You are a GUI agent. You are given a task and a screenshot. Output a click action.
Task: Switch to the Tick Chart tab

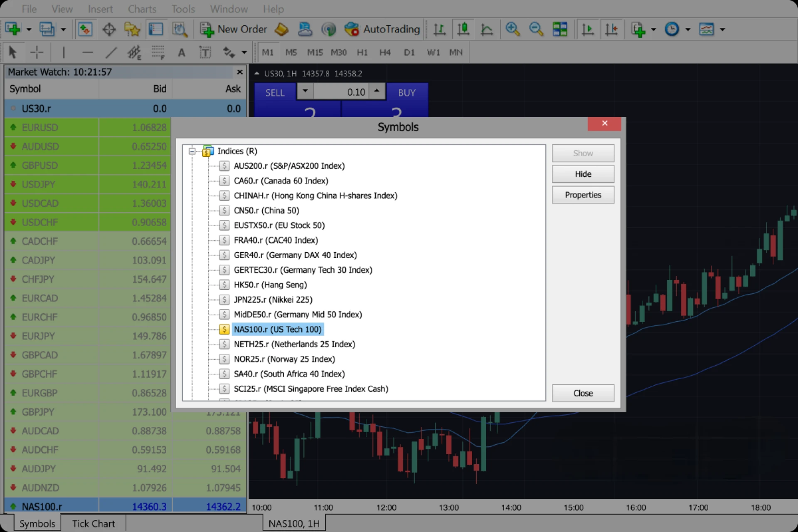pyautogui.click(x=94, y=523)
